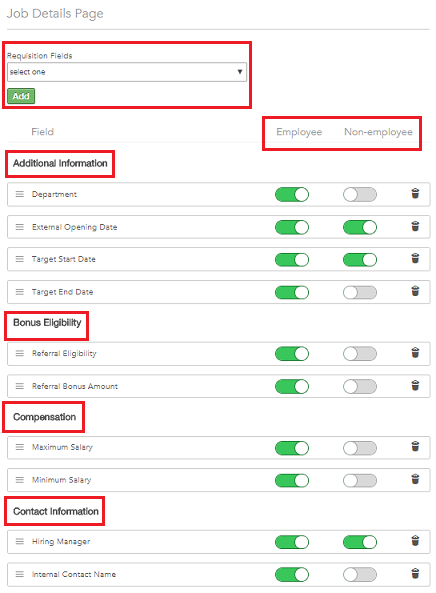Enable Target End Date for Non-employee
Image resolution: width=436 pixels, height=593 pixels.
[360, 292]
